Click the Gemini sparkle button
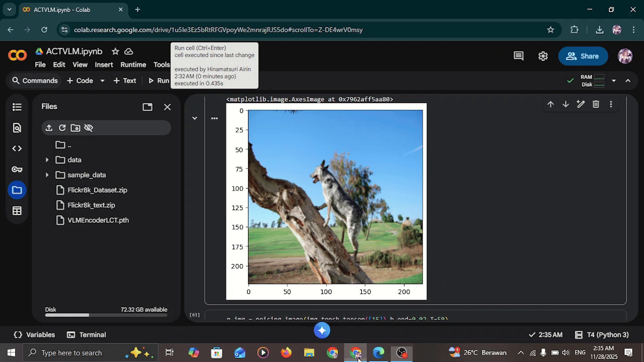 (322, 330)
